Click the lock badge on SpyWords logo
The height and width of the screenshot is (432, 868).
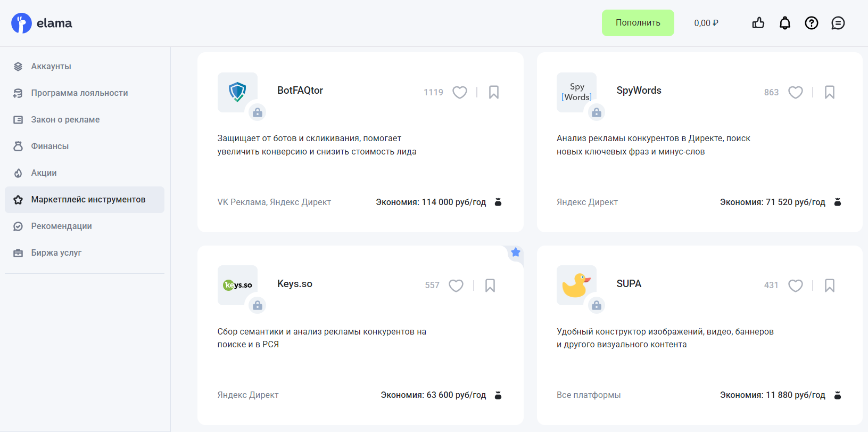[597, 112]
